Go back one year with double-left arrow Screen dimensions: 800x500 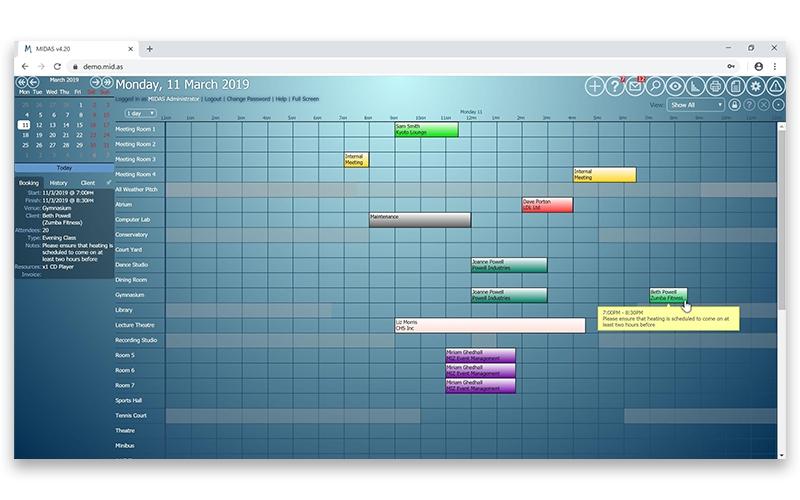tap(21, 82)
